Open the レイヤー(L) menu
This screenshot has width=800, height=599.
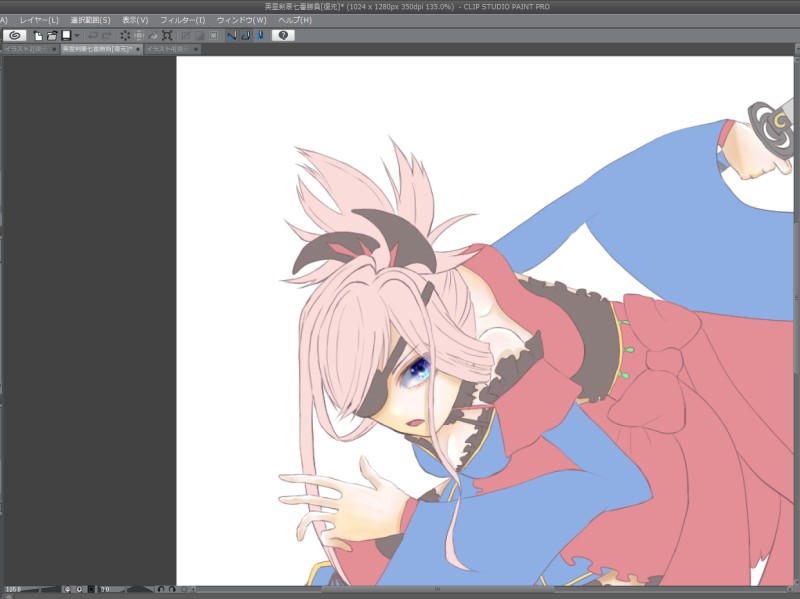coord(39,20)
